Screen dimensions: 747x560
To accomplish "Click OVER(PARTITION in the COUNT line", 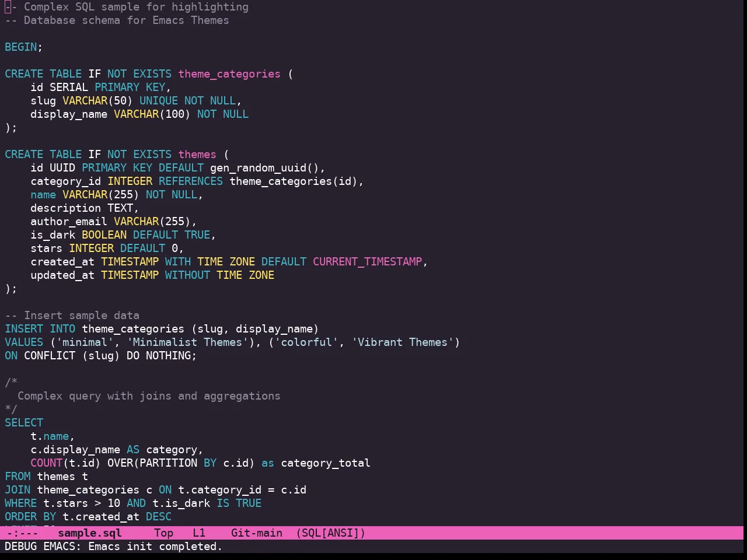I will pos(152,463).
